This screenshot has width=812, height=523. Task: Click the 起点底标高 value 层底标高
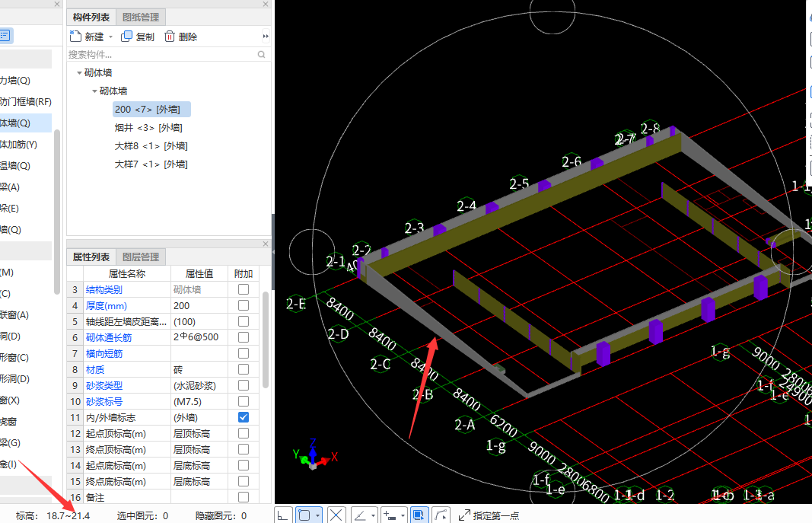click(199, 465)
